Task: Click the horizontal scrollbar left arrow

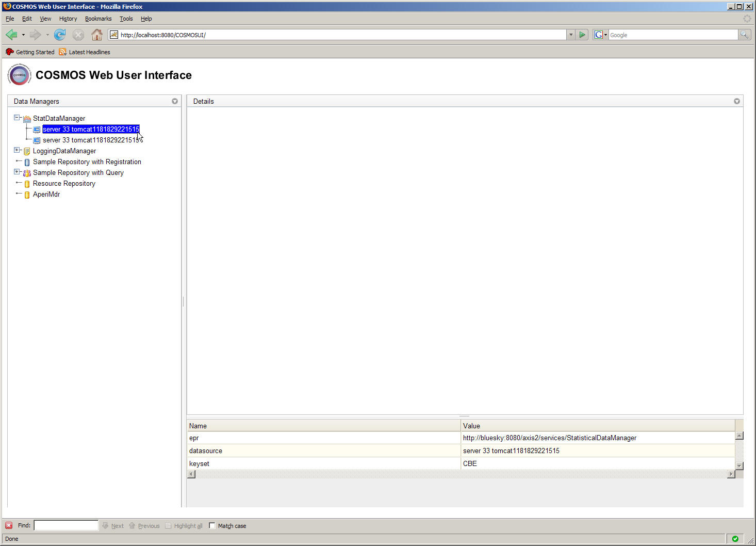Action: point(191,474)
